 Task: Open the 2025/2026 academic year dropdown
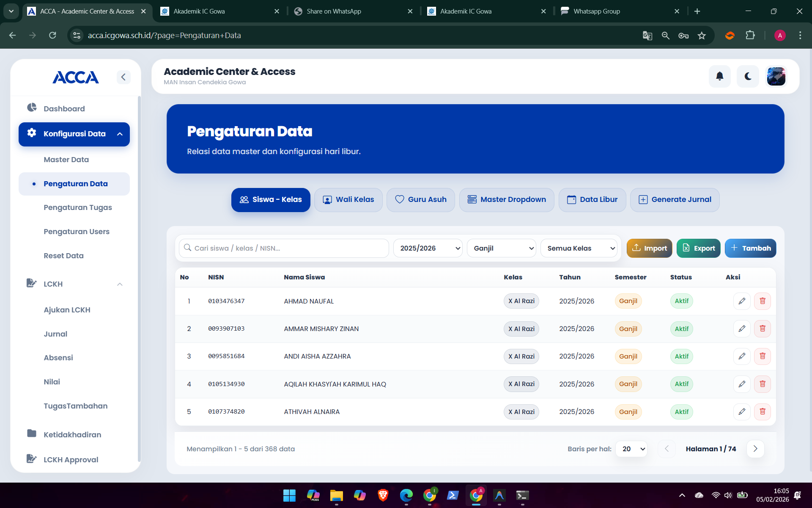(x=428, y=248)
